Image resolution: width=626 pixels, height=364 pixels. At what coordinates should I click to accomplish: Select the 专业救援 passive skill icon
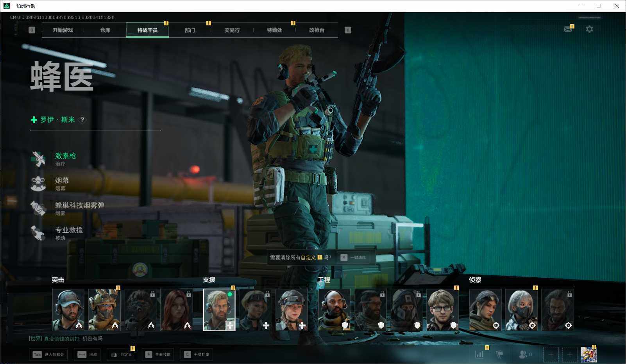pyautogui.click(x=38, y=233)
